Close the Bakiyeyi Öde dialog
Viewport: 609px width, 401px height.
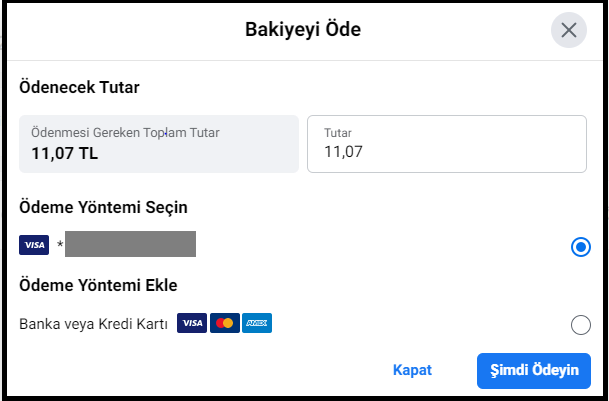click(569, 30)
